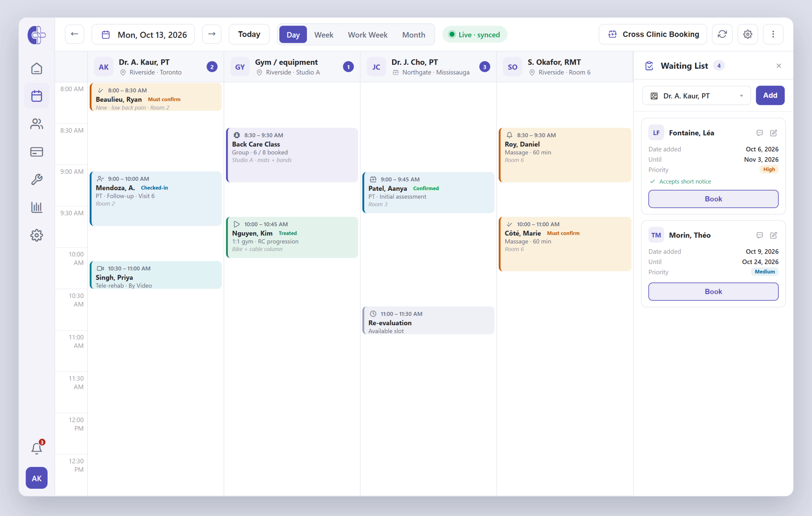
Task: Click Gym / equipment count badge 1
Action: click(348, 67)
